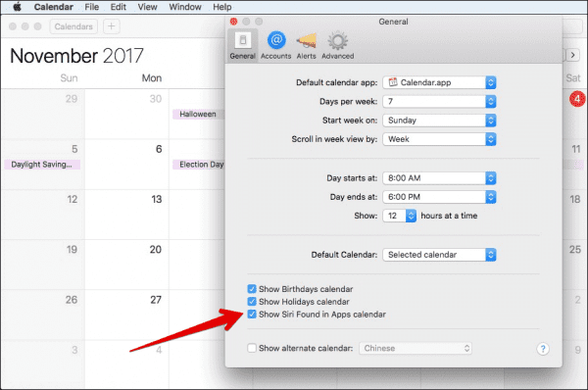Select Monday November 6 cell
Screen dimensions: 588x390
(x=126, y=165)
